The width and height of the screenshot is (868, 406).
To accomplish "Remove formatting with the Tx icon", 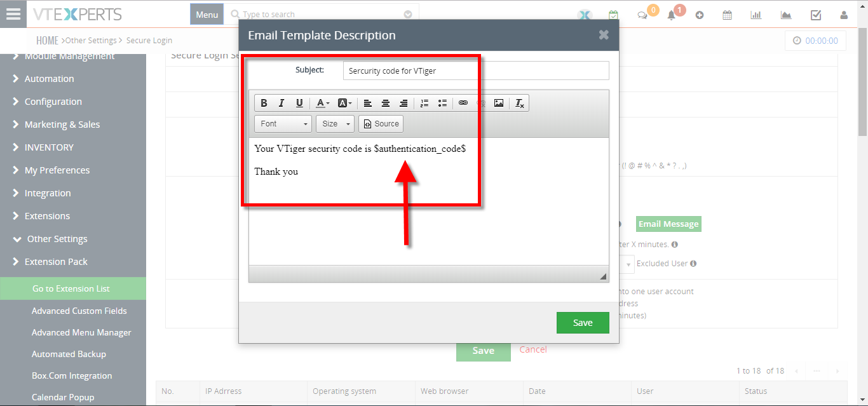I will 519,103.
